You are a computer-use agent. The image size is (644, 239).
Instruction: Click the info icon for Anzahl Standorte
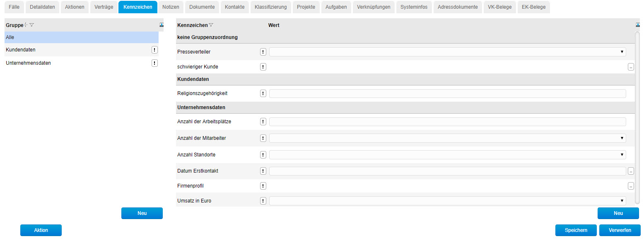[263, 155]
